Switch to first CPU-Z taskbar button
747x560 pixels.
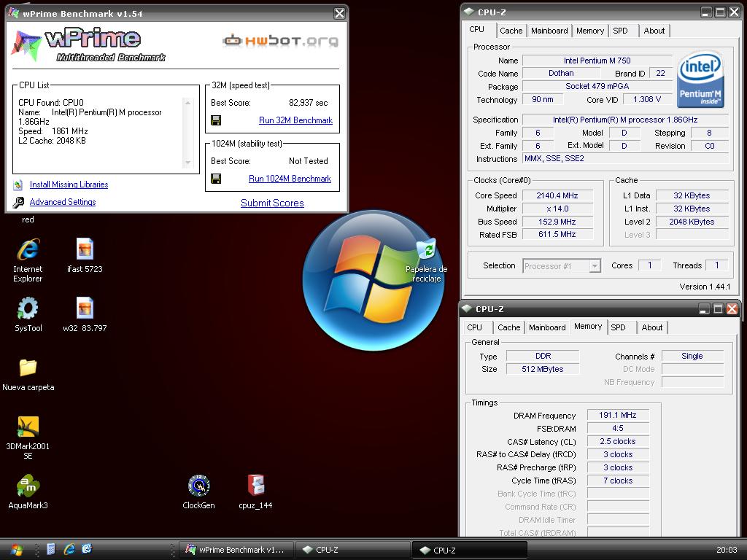pos(352,550)
